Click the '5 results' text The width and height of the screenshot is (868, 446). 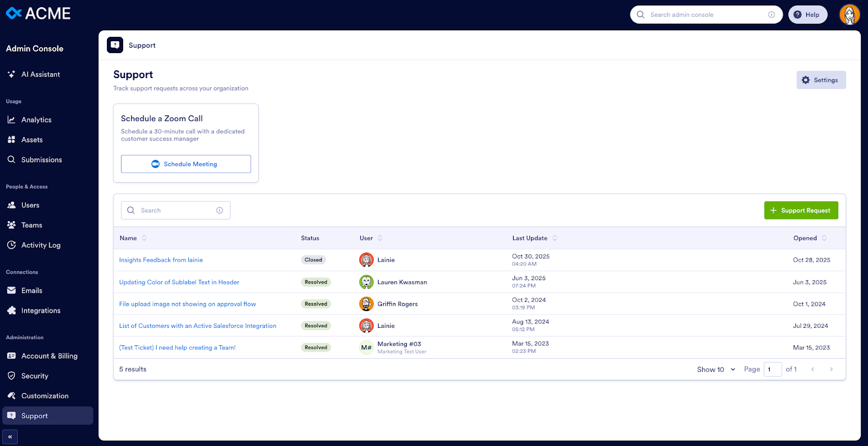tap(133, 370)
